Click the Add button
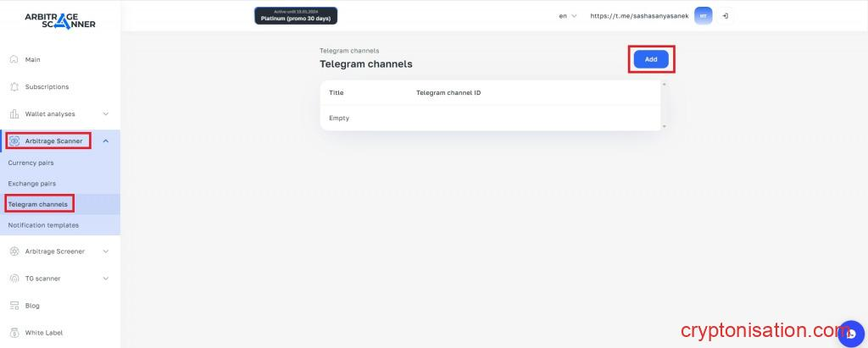This screenshot has height=348, width=868. click(651, 59)
